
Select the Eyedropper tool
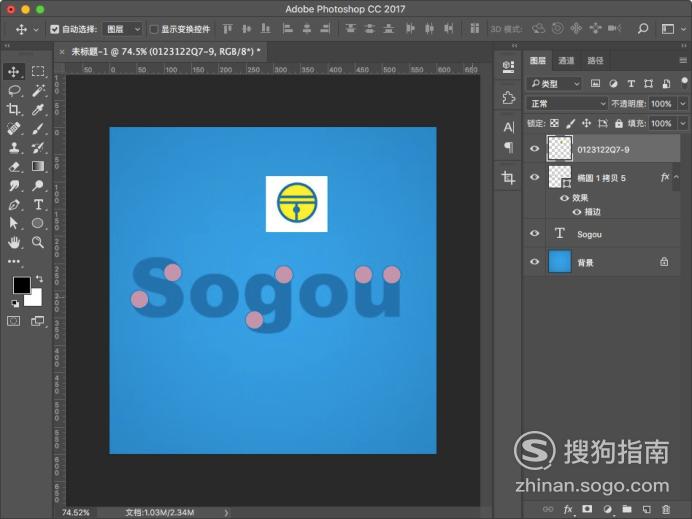tap(38, 109)
